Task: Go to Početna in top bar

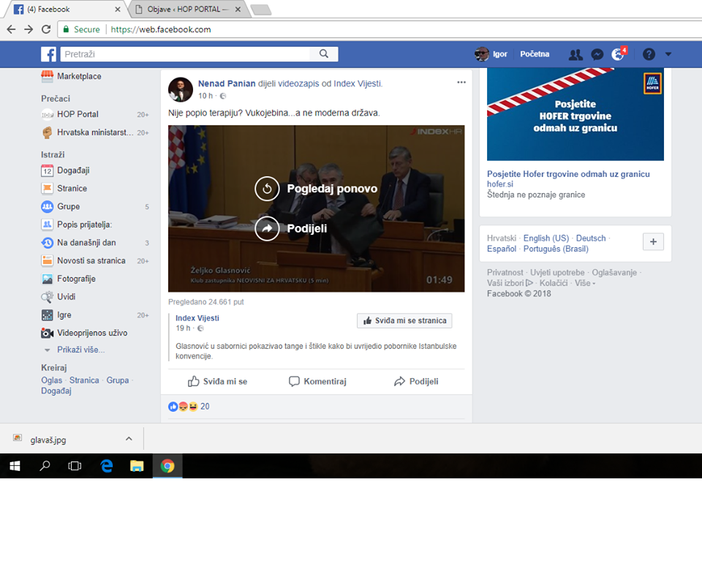Action: click(535, 54)
